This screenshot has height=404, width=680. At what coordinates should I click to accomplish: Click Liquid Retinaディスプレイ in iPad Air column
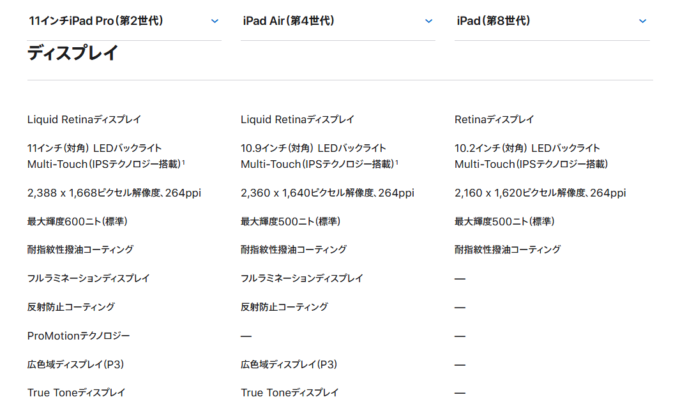click(298, 119)
